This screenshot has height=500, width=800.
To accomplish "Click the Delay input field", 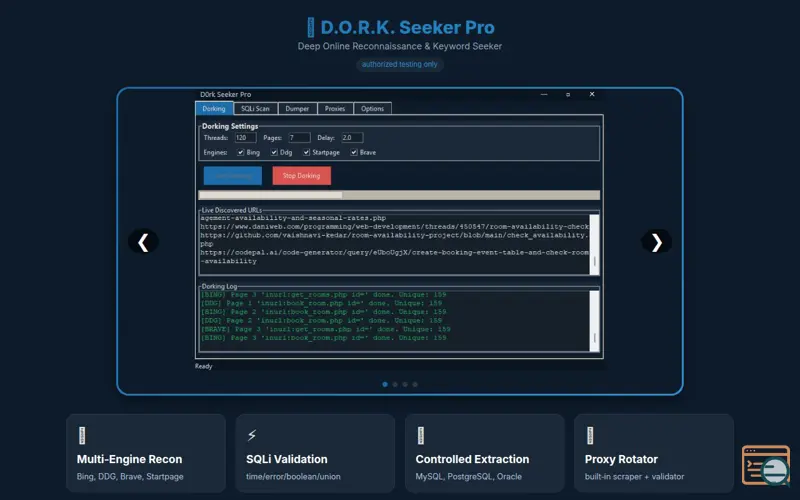I will click(353, 138).
